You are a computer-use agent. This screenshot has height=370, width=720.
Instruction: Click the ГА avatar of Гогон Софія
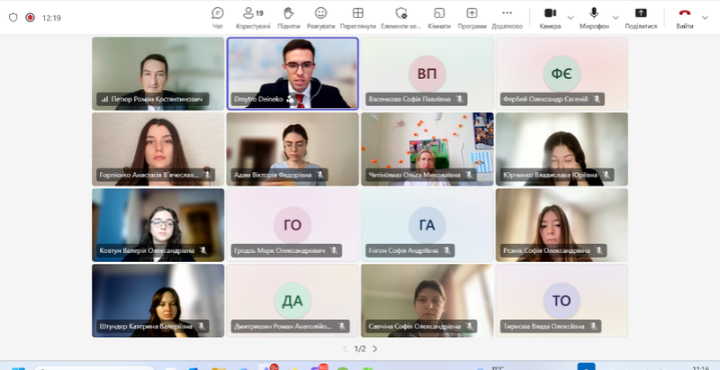coord(427,225)
